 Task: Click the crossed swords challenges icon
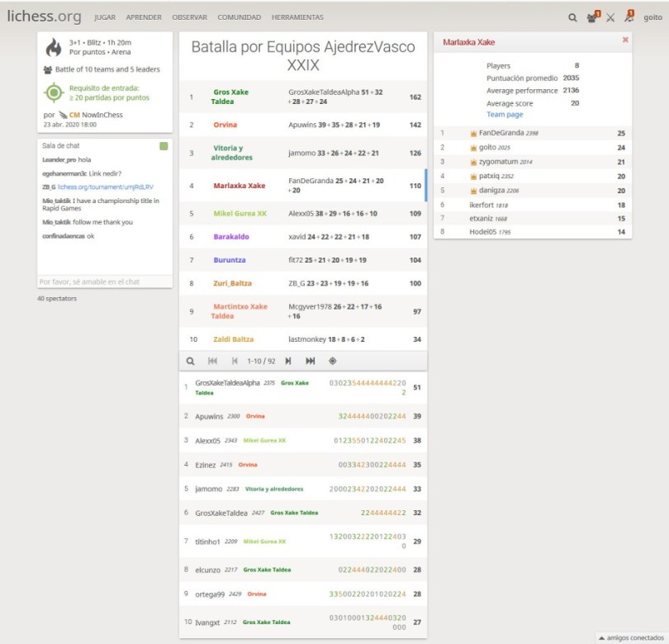tap(610, 17)
